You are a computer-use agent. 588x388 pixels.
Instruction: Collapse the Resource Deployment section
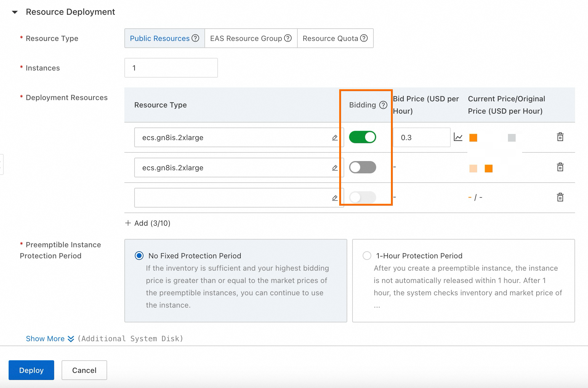(x=15, y=12)
